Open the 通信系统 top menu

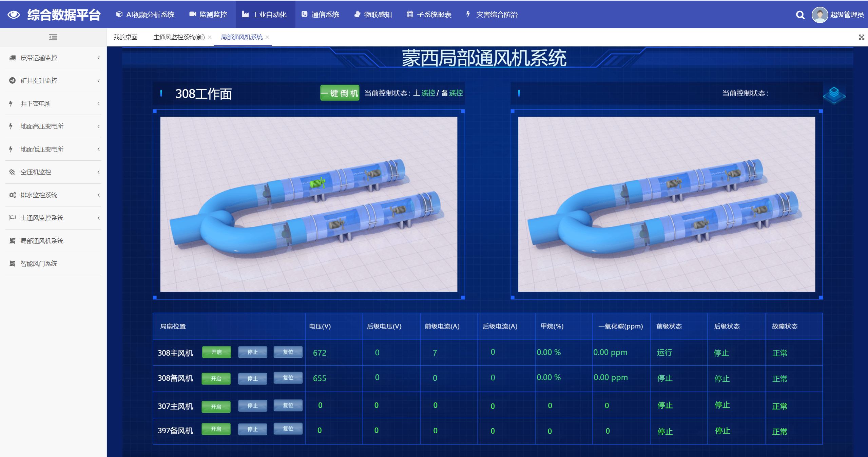point(321,15)
